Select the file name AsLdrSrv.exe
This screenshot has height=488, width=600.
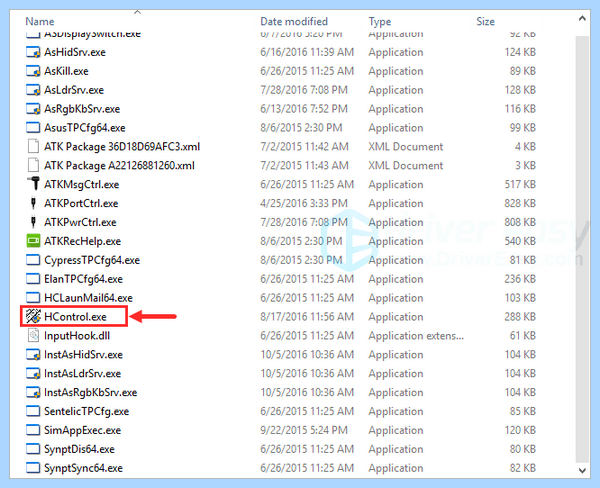[x=74, y=90]
